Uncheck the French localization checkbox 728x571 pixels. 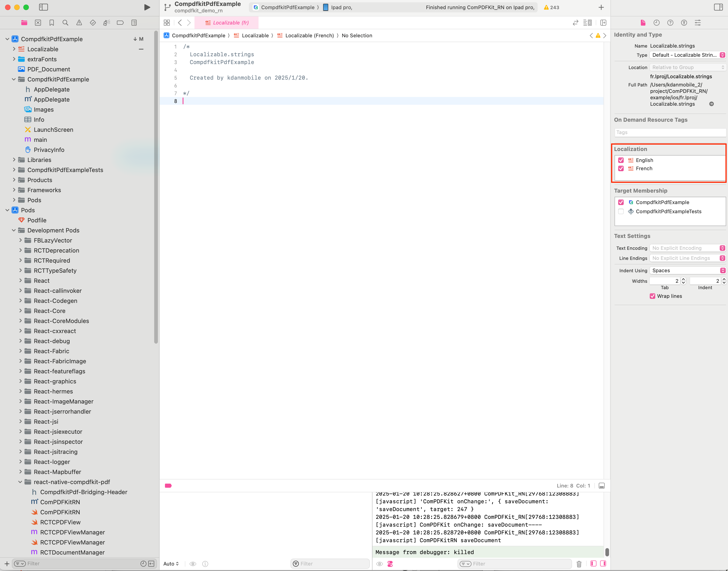(x=621, y=169)
